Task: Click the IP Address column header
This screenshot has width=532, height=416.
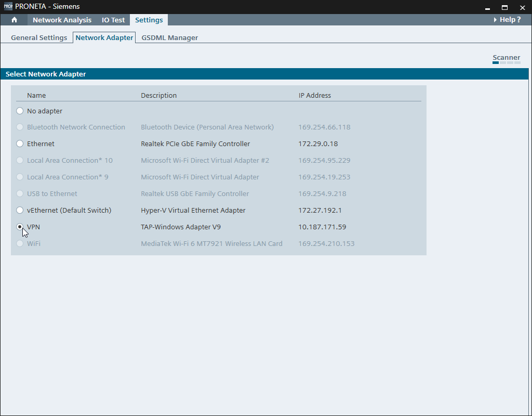Action: [x=315, y=95]
